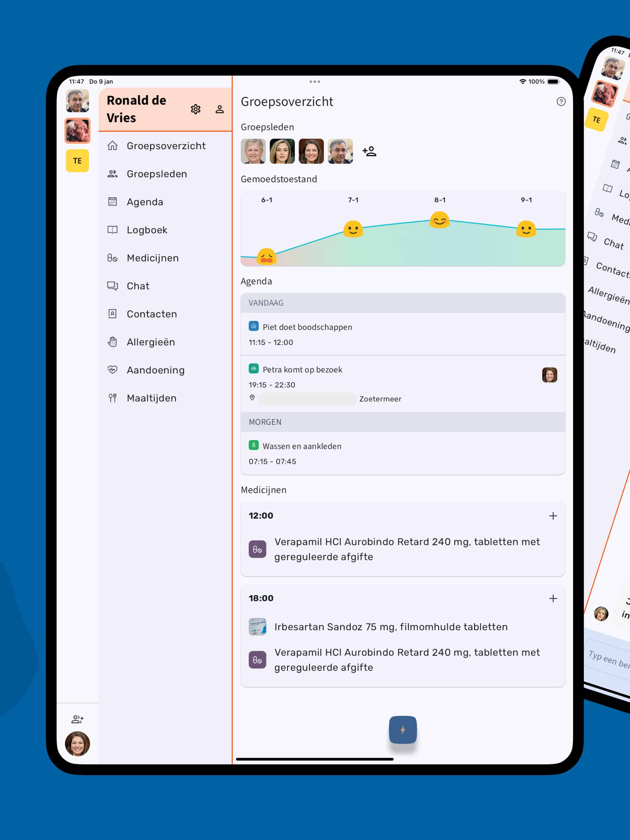Navigate to Groepsleden member list
This screenshot has width=630, height=840.
(x=157, y=173)
